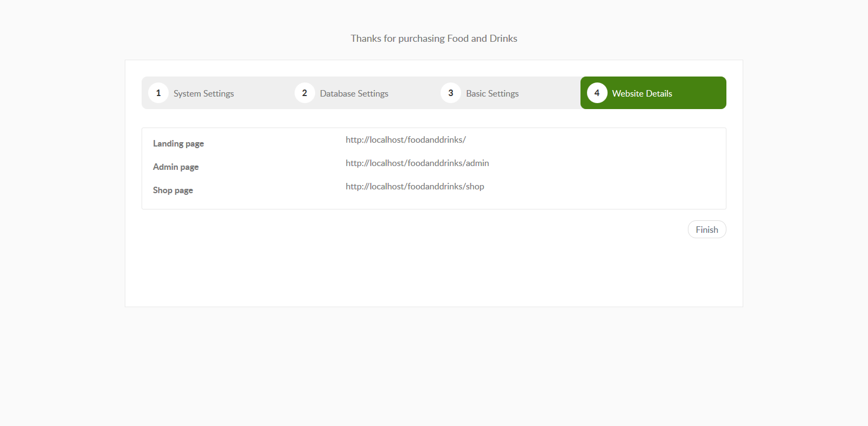This screenshot has width=868, height=426.
Task: Click the 'Landing page' label
Action: pyautogui.click(x=178, y=144)
